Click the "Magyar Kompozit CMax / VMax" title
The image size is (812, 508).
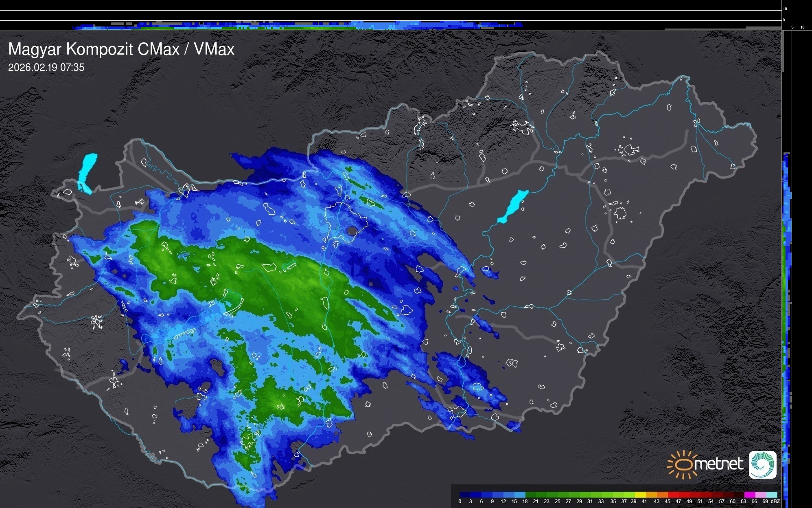[x=121, y=49]
